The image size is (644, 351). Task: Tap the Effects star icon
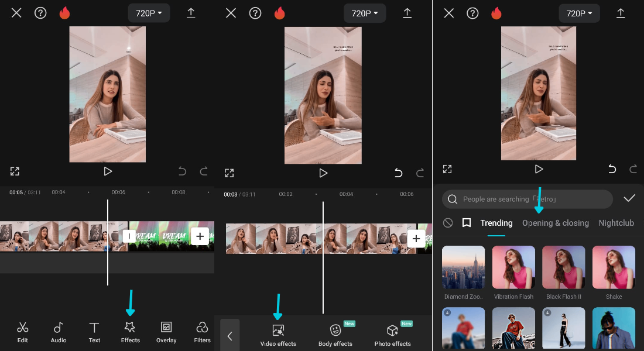pyautogui.click(x=130, y=327)
